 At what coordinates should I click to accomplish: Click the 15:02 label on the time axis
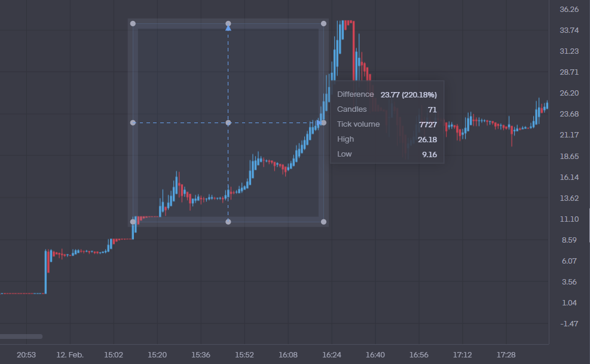tap(114, 355)
